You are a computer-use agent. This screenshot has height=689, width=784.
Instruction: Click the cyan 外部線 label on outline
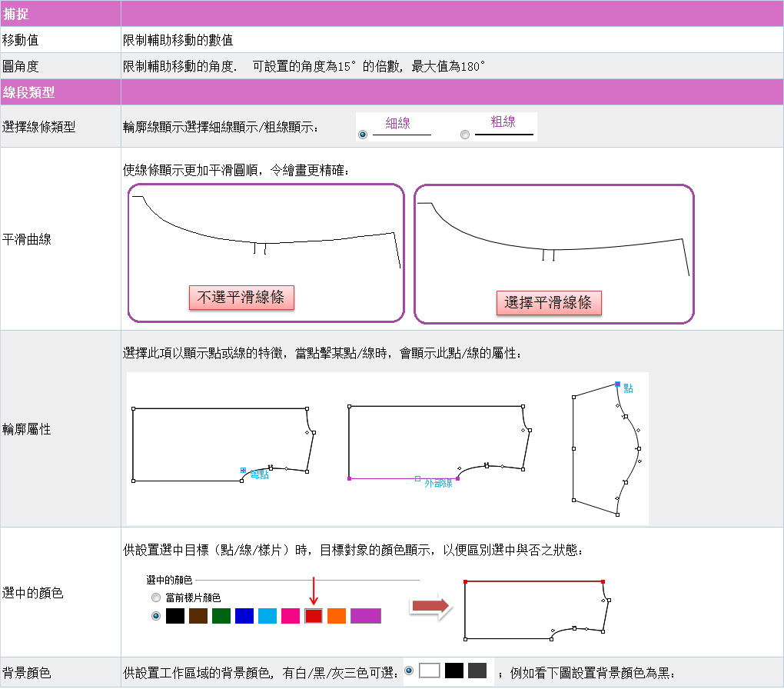coord(438,483)
